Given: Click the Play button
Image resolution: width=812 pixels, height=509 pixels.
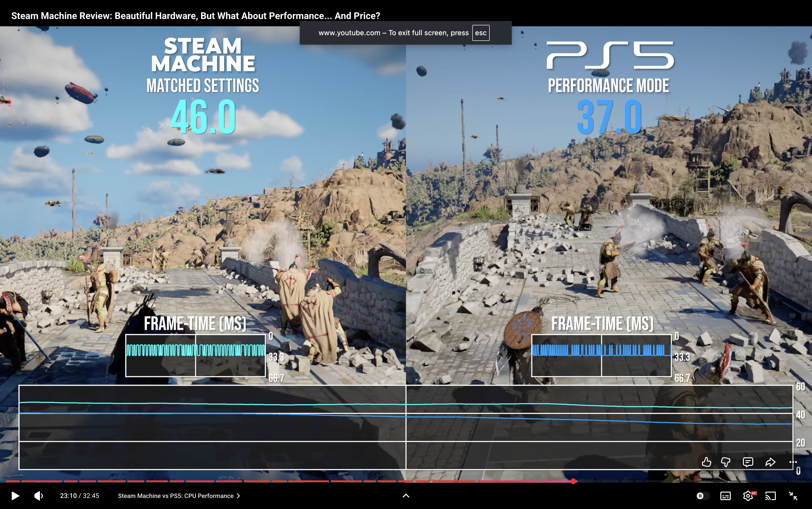Looking at the screenshot, I should [x=15, y=496].
